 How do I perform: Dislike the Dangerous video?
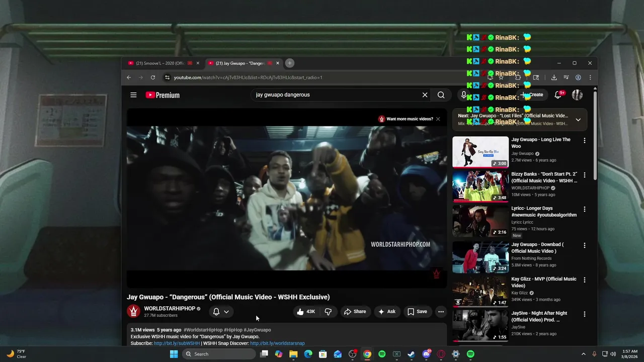pos(328,312)
